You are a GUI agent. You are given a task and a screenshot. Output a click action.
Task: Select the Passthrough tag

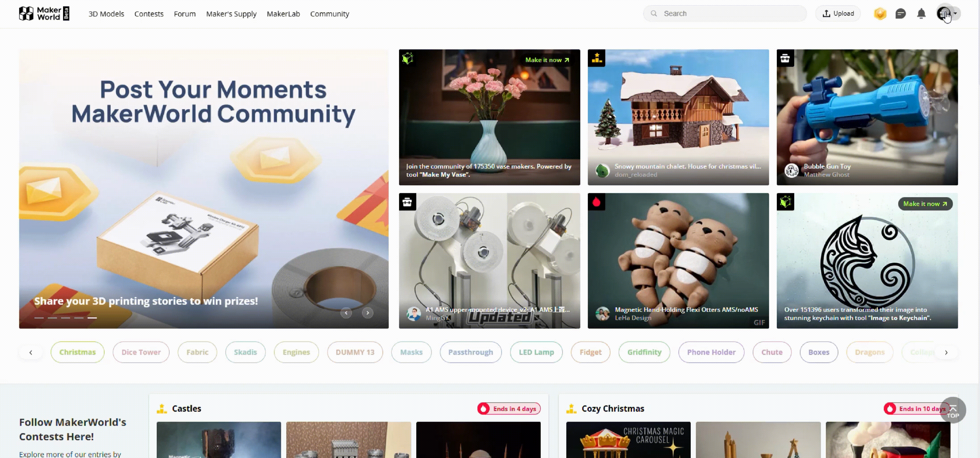(471, 352)
